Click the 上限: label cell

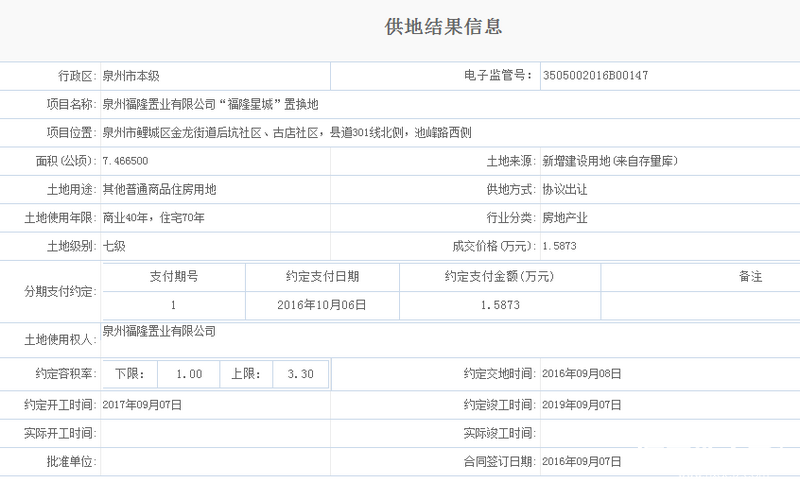(246, 374)
